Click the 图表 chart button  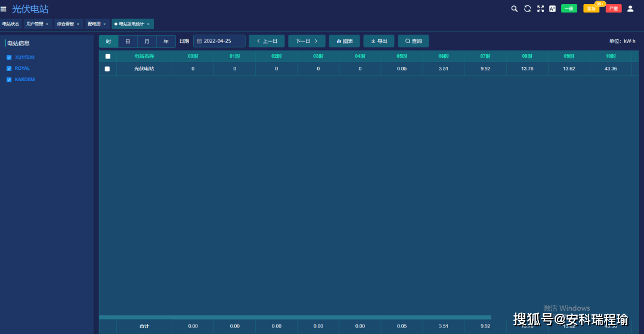[345, 41]
